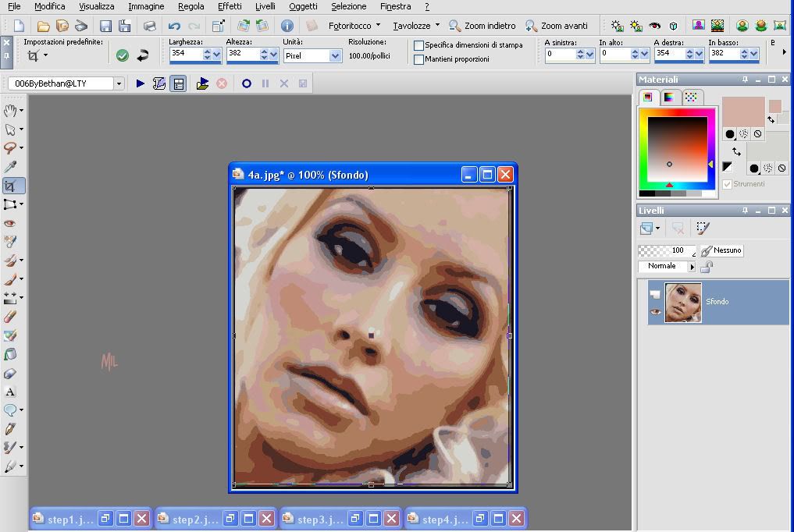Open the Regola menu
794x532 pixels.
(191, 6)
